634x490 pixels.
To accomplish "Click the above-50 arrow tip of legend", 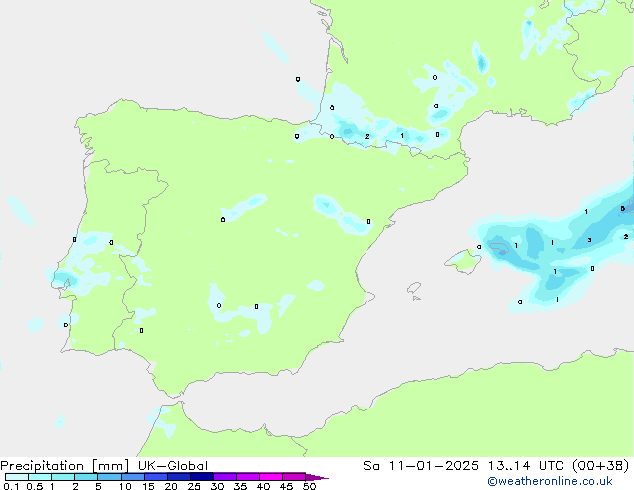I will click(317, 477).
